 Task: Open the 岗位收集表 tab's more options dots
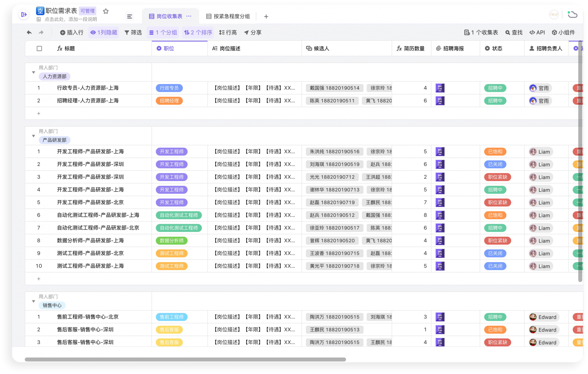pyautogui.click(x=189, y=16)
